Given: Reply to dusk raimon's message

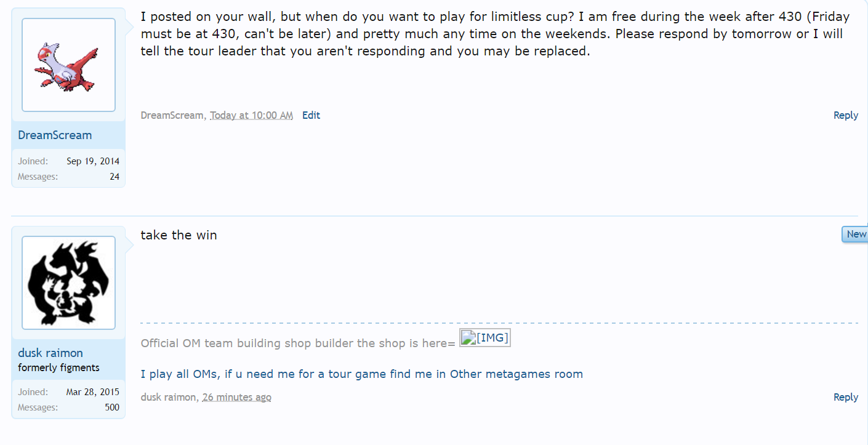Looking at the screenshot, I should (845, 397).
